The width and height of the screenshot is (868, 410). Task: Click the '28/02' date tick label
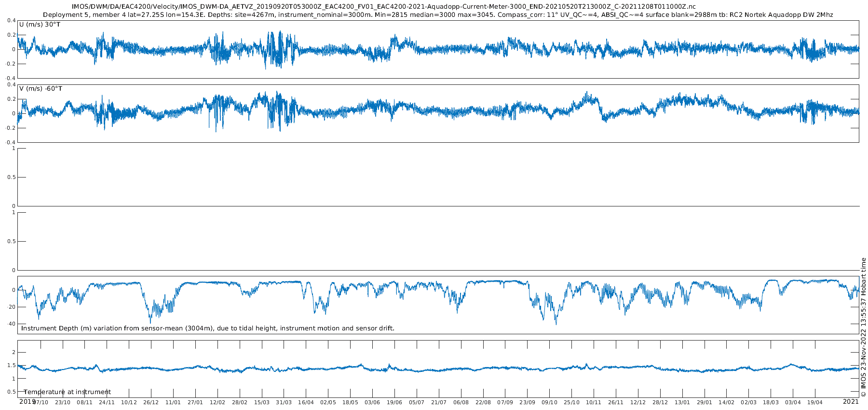pyautogui.click(x=240, y=402)
